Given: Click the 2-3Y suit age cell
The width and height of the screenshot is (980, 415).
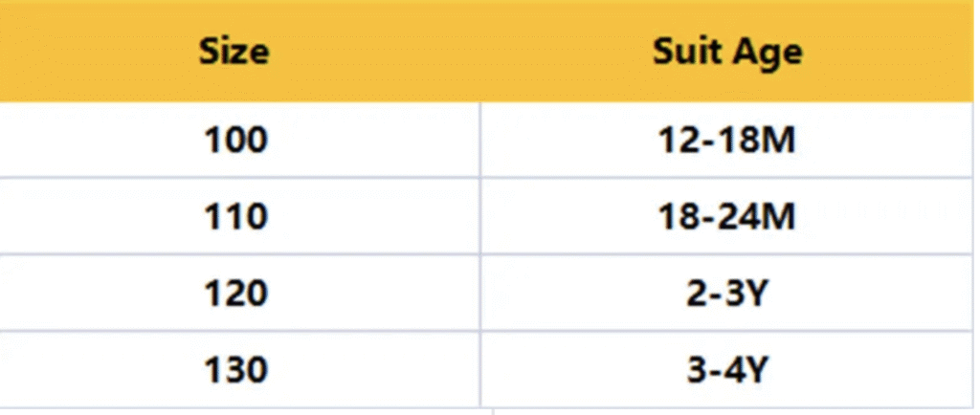Looking at the screenshot, I should 726,294.
